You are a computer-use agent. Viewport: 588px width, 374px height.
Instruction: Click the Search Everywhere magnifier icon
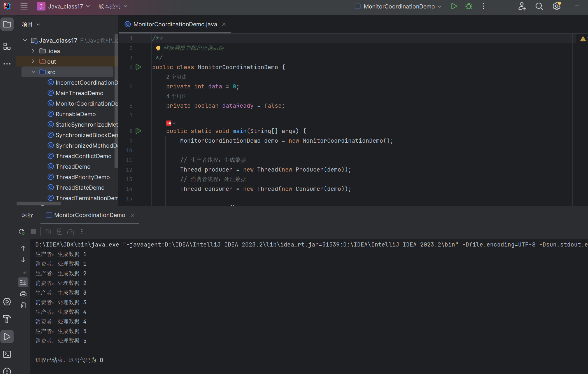point(539,6)
